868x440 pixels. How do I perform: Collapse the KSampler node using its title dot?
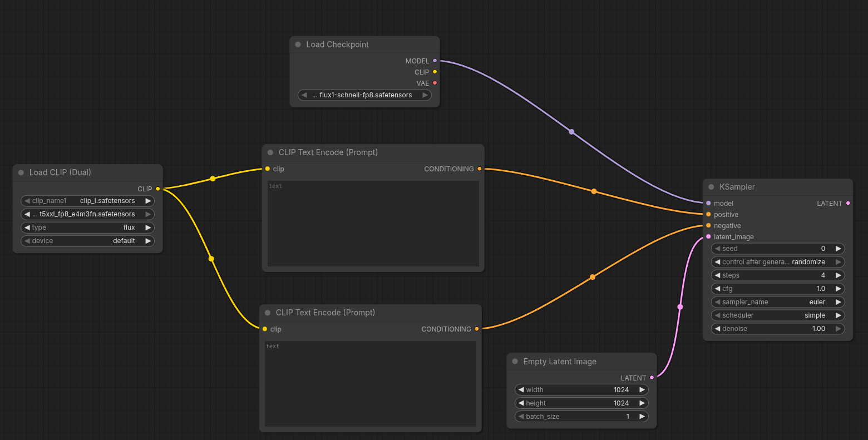tap(711, 187)
